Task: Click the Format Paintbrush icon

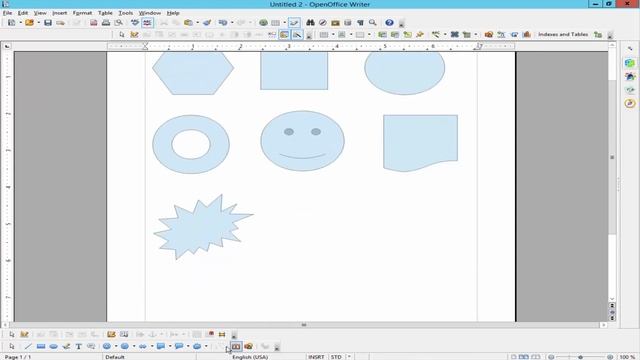Action: point(207,23)
